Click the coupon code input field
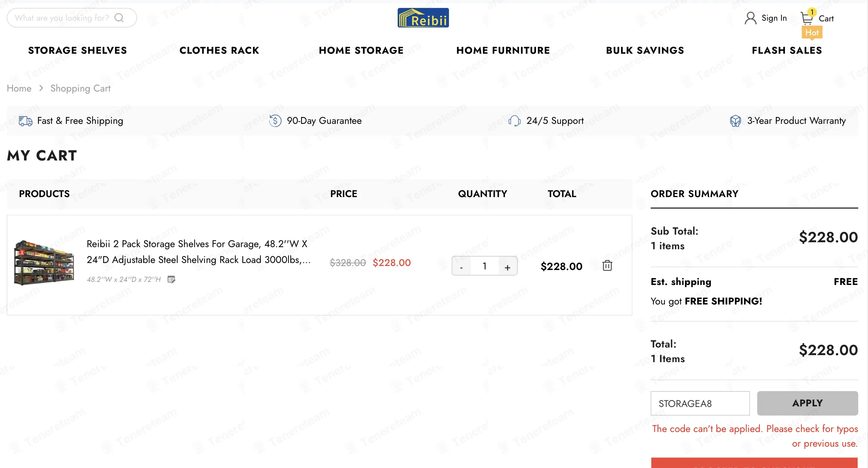The height and width of the screenshot is (468, 868). [700, 403]
